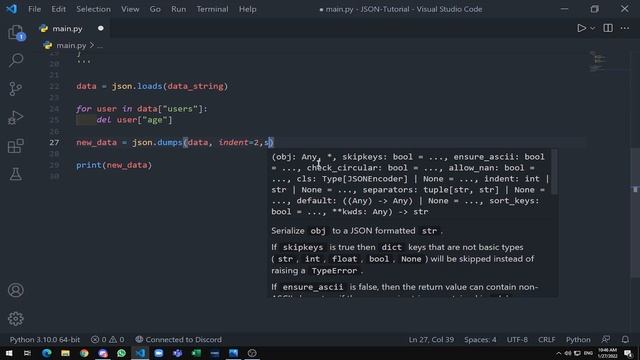
Task: Open the Edit menu
Action: click(x=58, y=9)
